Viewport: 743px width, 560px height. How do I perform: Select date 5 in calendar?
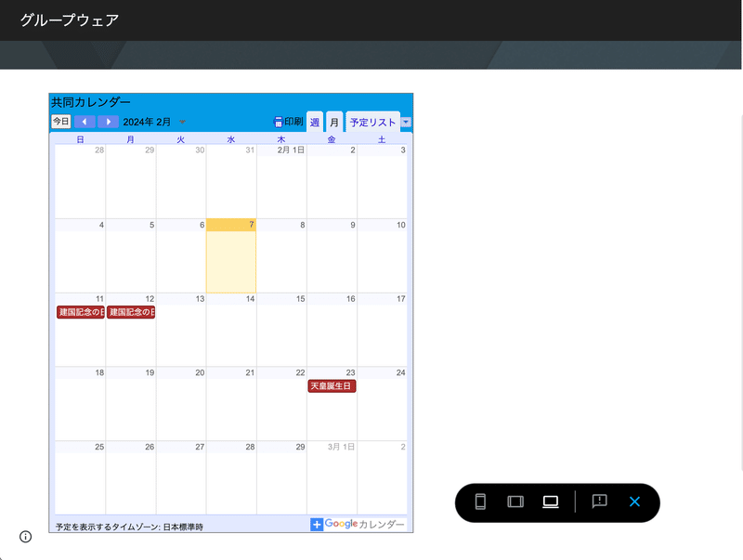point(151,225)
